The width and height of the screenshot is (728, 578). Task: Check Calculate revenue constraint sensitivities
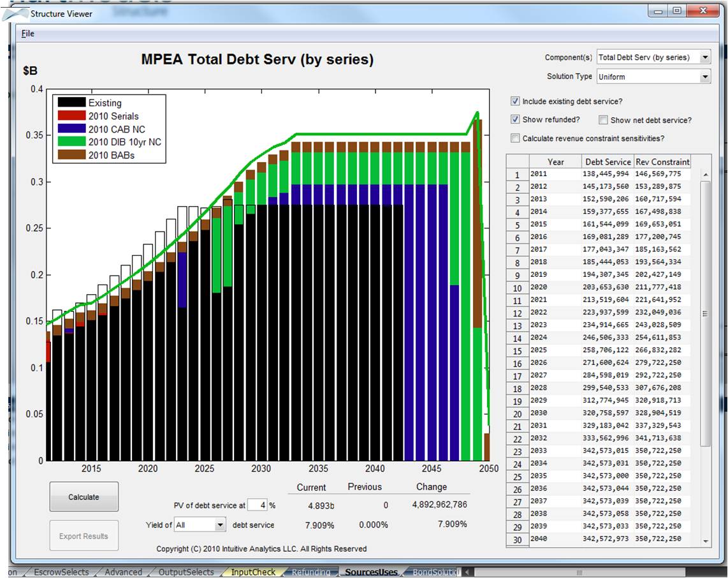click(515, 138)
